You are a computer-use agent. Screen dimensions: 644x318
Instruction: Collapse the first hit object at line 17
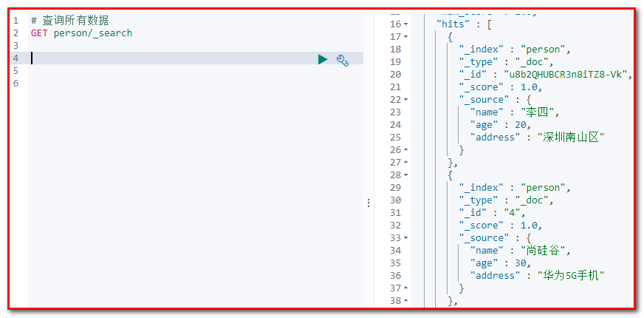tap(405, 36)
